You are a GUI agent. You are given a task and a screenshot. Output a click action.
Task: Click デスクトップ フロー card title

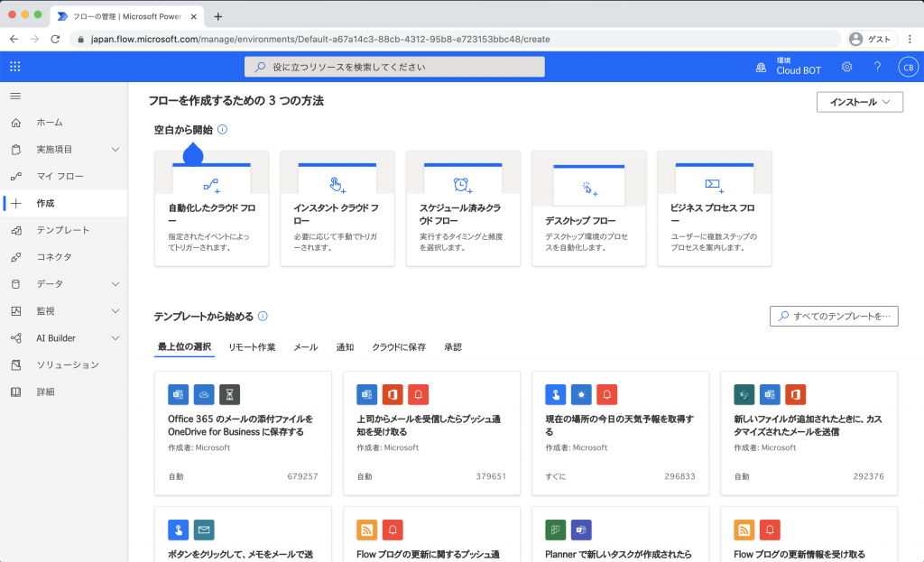[580, 221]
